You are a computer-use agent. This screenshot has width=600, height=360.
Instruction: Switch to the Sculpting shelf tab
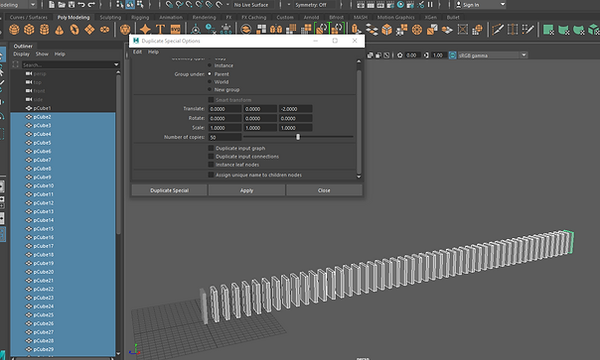[x=110, y=17]
